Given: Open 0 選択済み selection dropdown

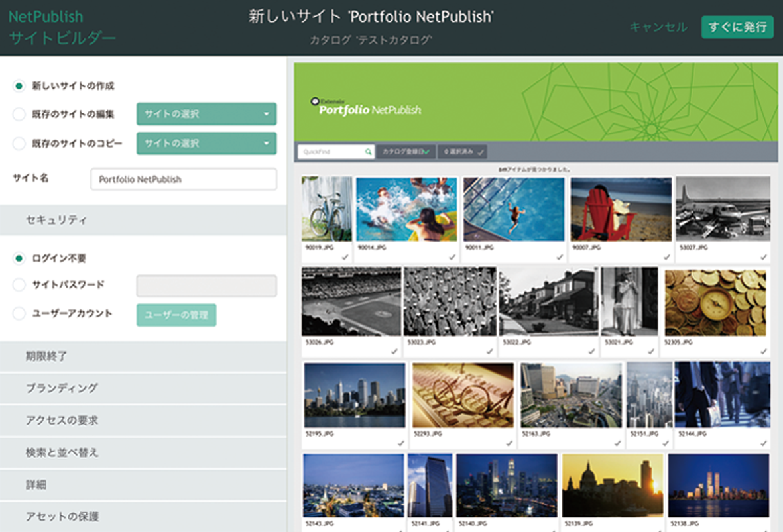Looking at the screenshot, I should pyautogui.click(x=463, y=152).
